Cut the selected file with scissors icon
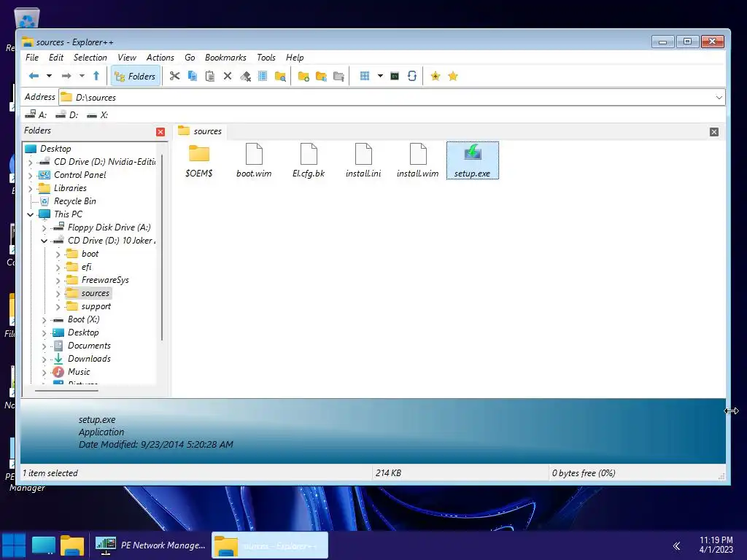 click(175, 76)
